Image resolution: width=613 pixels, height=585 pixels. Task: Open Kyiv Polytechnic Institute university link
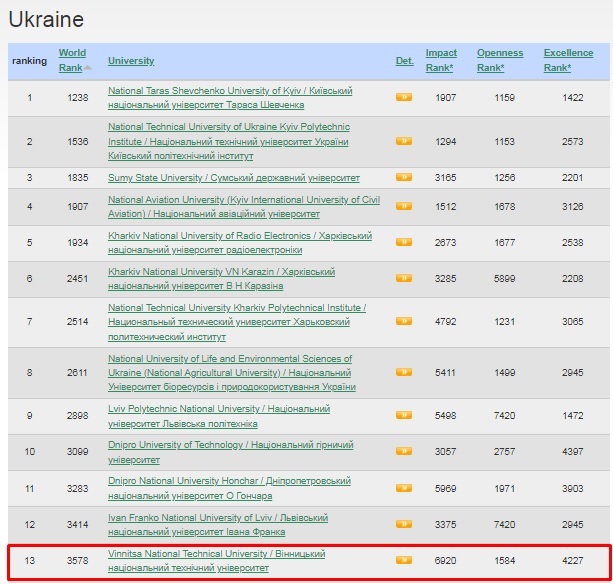tap(229, 141)
